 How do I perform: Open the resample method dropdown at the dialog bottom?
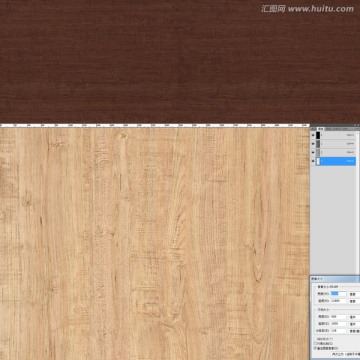point(346,354)
